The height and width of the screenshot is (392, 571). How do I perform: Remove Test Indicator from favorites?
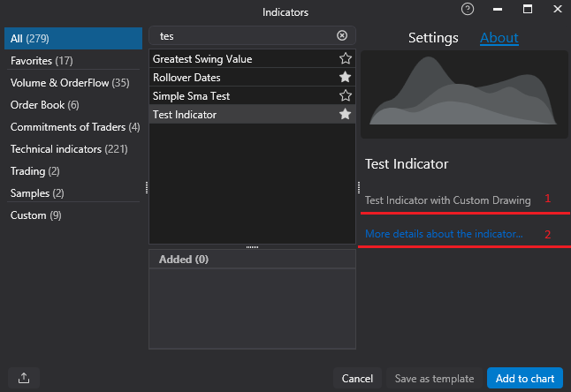(346, 114)
